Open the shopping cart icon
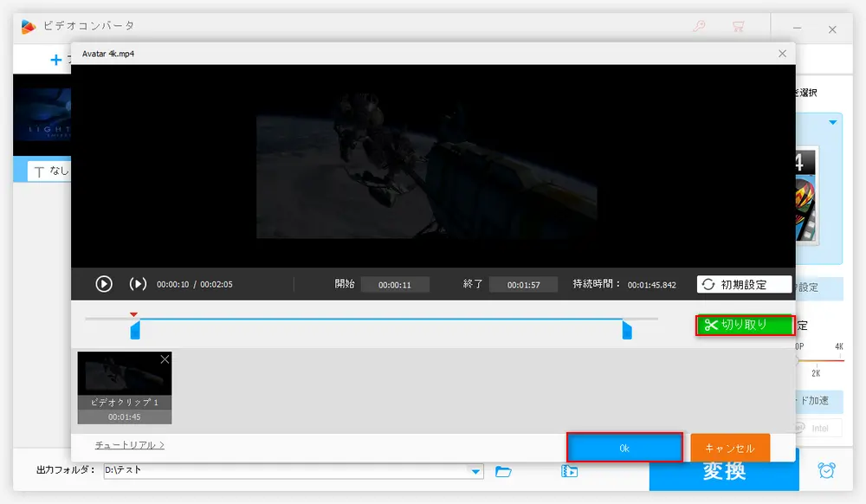The height and width of the screenshot is (504, 866). [738, 27]
